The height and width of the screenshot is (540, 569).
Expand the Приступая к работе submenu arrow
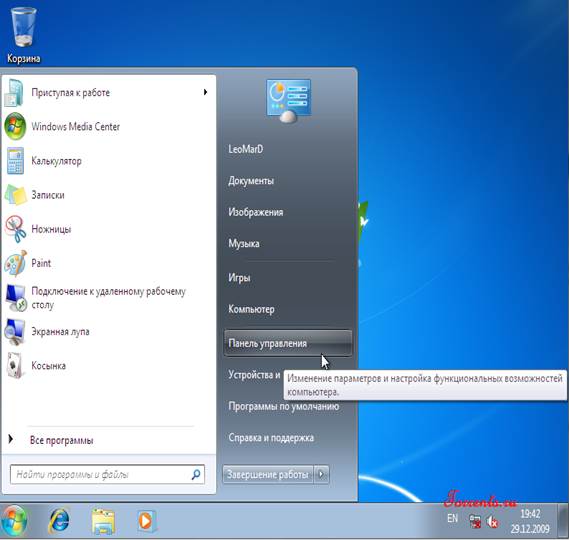click(205, 92)
